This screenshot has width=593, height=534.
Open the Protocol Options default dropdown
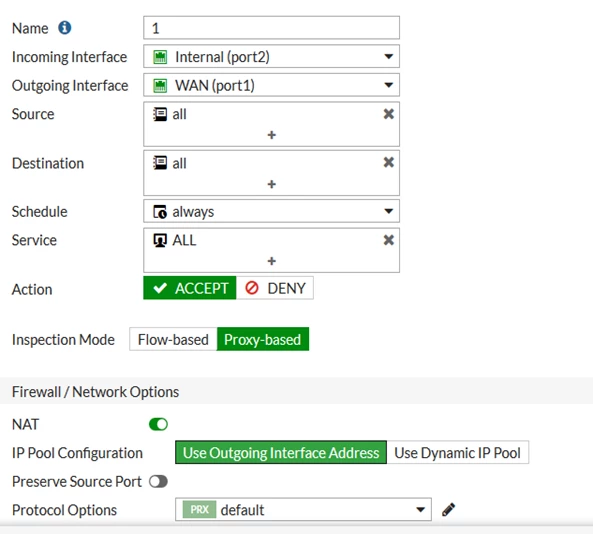point(303,509)
